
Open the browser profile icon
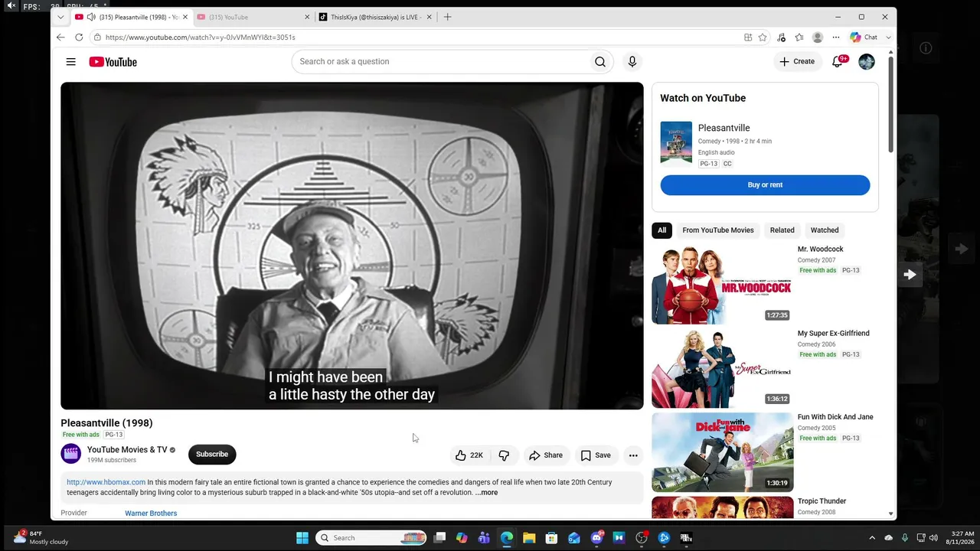pyautogui.click(x=818, y=37)
